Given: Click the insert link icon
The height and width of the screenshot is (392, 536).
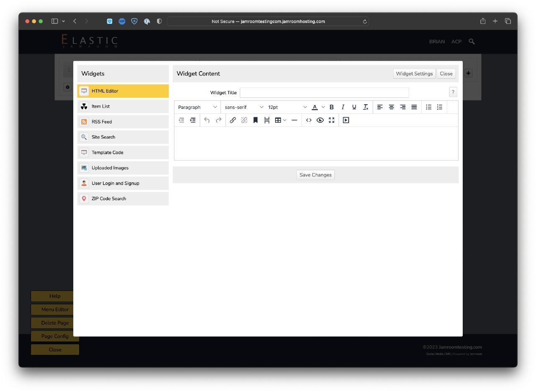Looking at the screenshot, I should (233, 120).
